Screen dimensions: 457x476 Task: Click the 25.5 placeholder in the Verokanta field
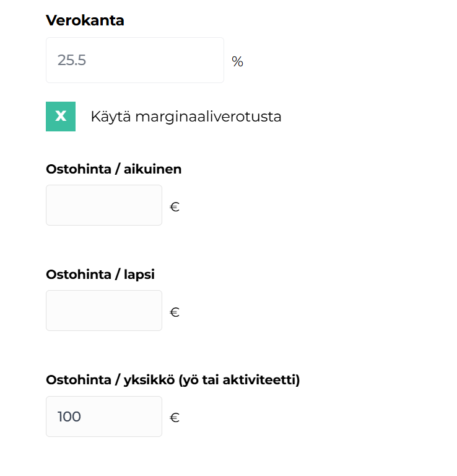pyautogui.click(x=72, y=60)
